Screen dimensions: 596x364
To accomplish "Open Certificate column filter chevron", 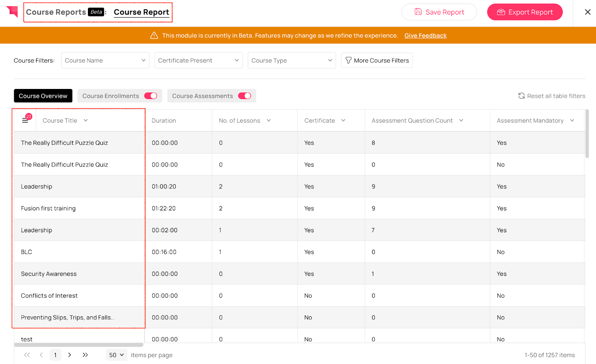I will 343,121.
